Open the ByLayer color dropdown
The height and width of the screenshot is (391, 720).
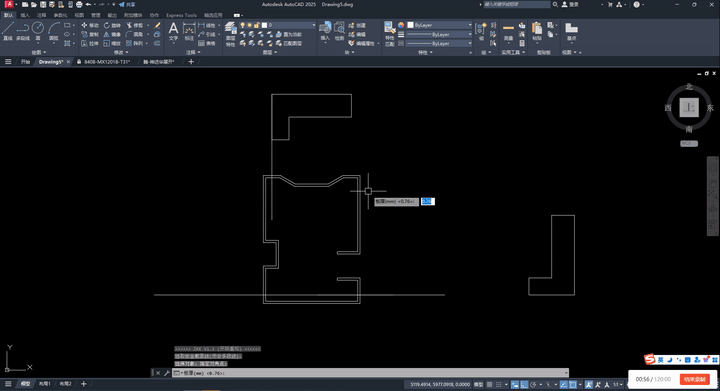(x=439, y=25)
